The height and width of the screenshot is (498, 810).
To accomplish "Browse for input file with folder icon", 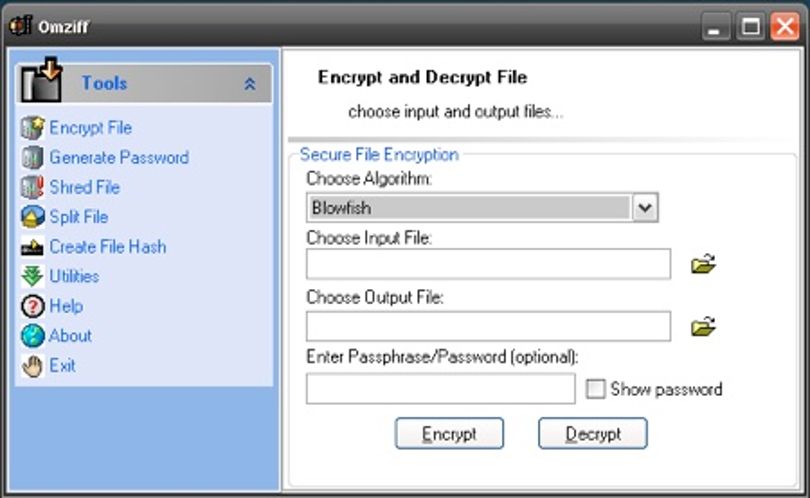I will (703, 264).
